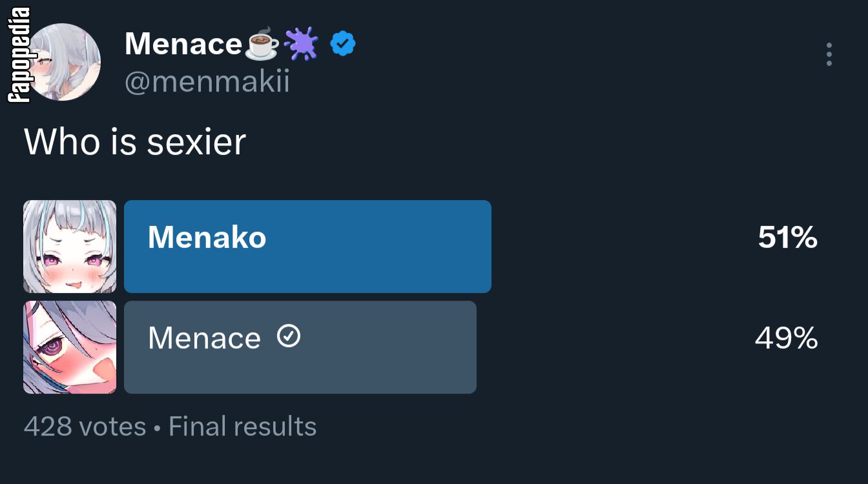Select the Menako poll result bar
Image resolution: width=868 pixels, height=484 pixels.
tap(307, 247)
